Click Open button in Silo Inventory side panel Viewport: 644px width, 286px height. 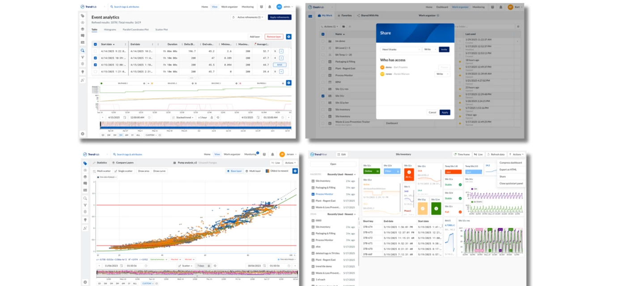[333, 164]
